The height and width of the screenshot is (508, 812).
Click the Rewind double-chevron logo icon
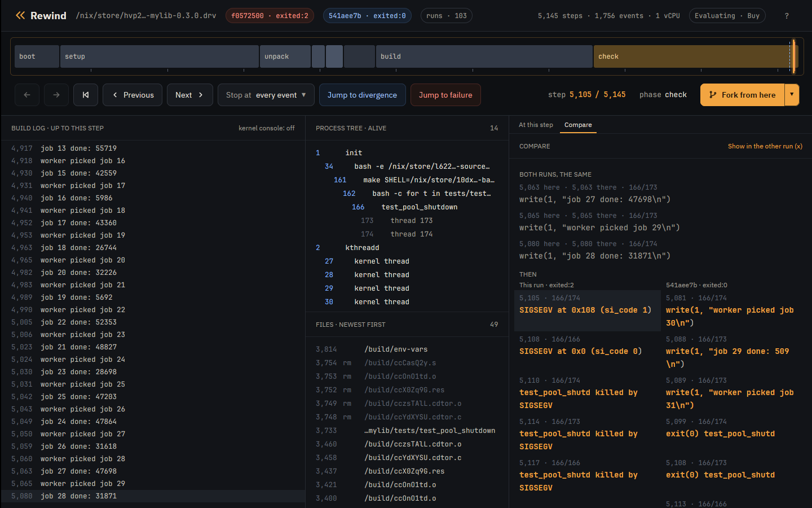point(20,15)
